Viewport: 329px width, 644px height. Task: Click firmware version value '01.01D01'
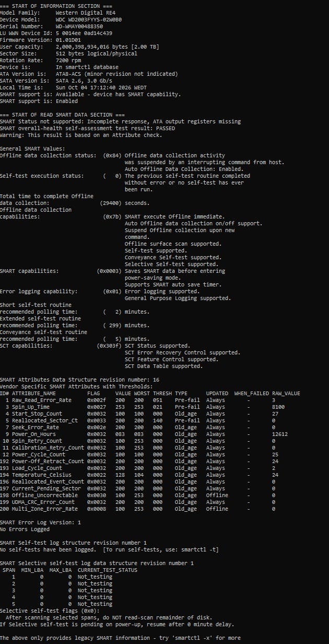pyautogui.click(x=68, y=40)
